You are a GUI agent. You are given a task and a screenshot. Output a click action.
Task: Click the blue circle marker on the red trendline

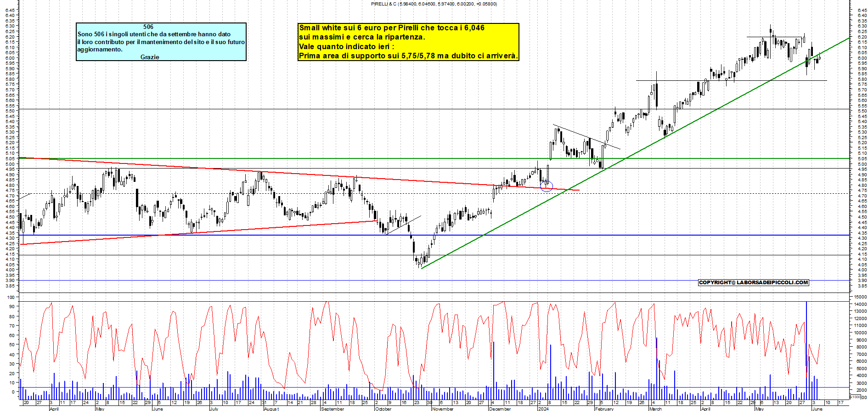[547, 186]
